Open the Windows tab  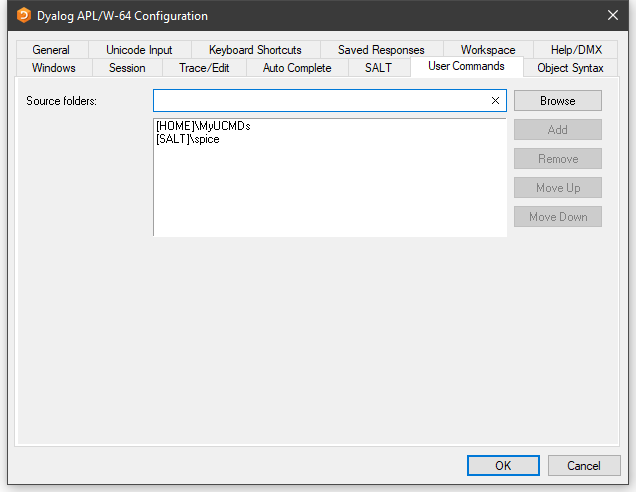[x=54, y=68]
